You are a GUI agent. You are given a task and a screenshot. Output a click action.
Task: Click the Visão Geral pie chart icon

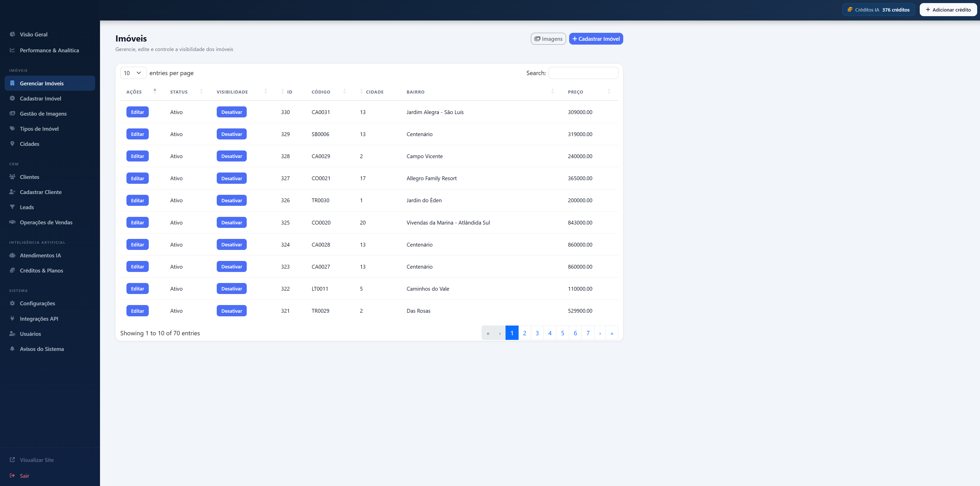12,34
